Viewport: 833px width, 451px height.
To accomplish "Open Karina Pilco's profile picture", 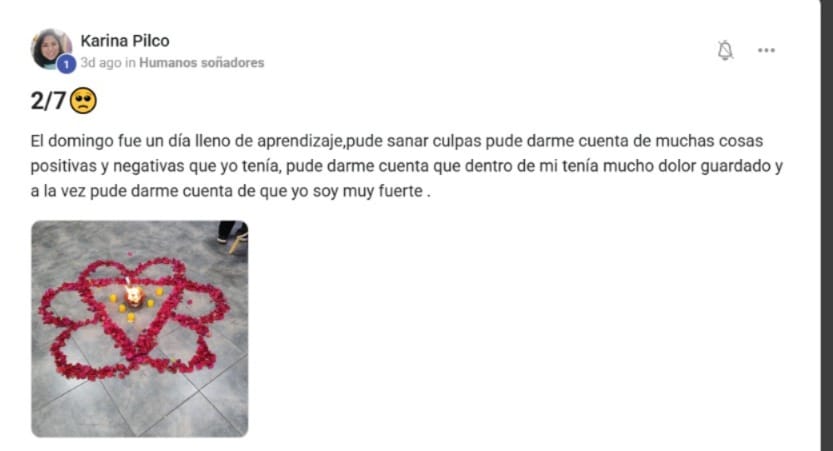I will click(x=50, y=49).
